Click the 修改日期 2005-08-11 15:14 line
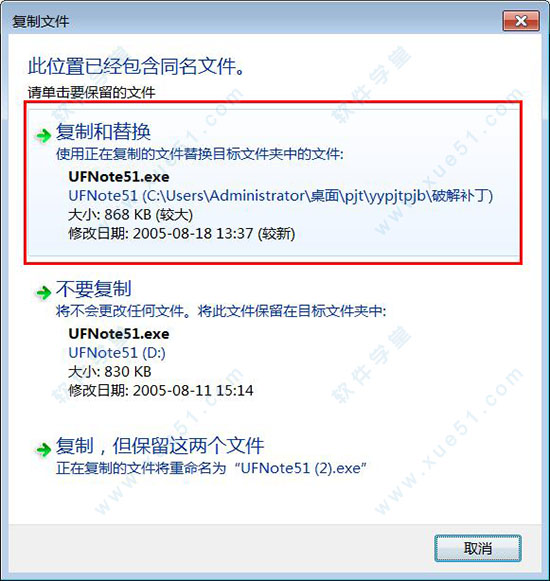The width and height of the screenshot is (550, 581). [161, 391]
